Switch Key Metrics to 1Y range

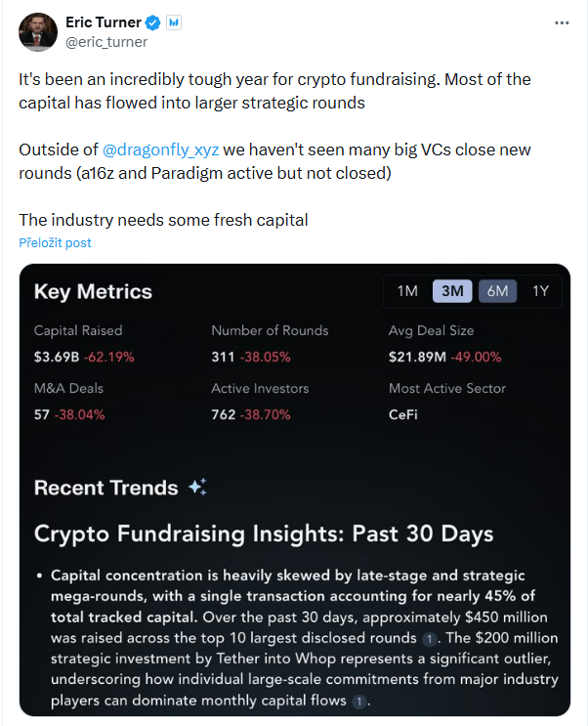coord(540,291)
